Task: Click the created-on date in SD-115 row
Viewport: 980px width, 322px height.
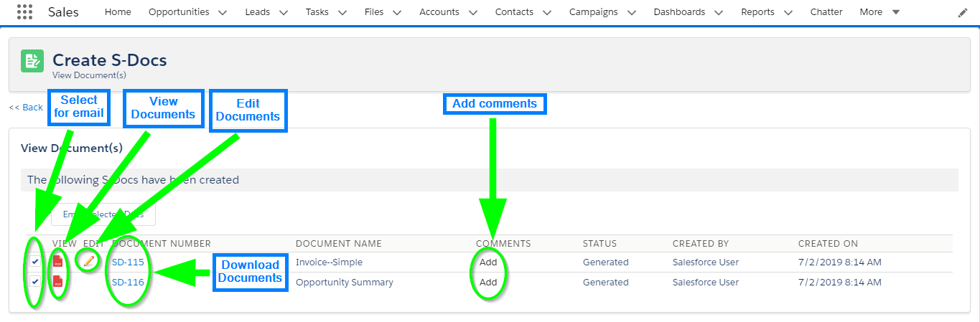Action: 840,262
